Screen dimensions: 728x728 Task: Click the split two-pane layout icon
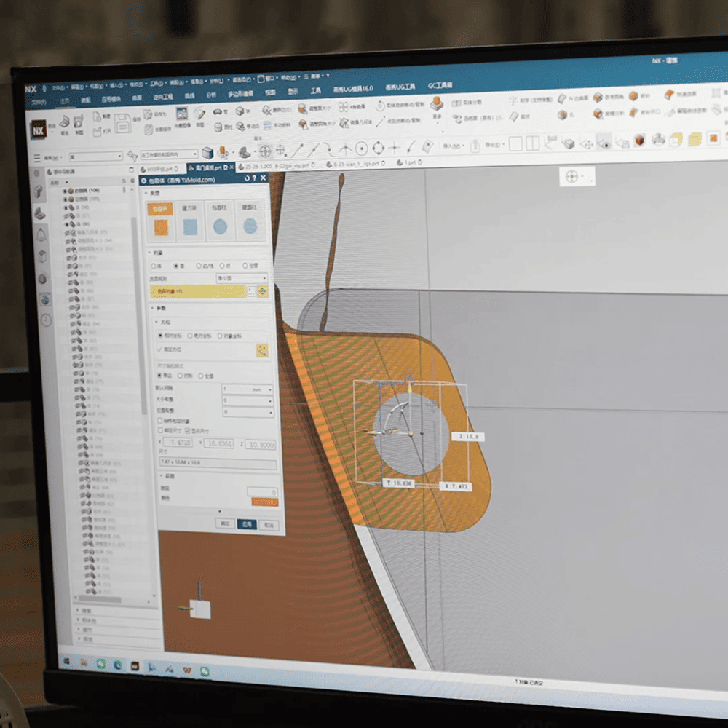click(x=533, y=143)
